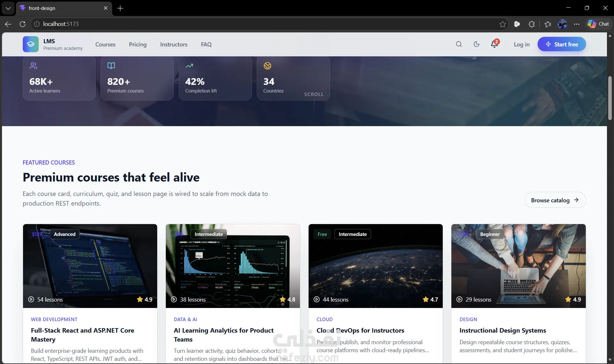614x364 pixels.
Task: Click the Start free button
Action: (561, 44)
